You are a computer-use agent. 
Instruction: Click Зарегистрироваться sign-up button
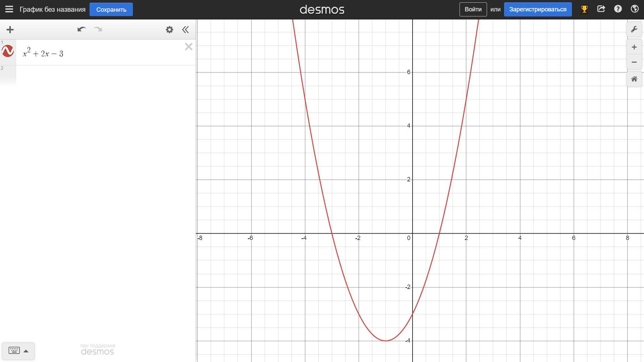click(538, 9)
